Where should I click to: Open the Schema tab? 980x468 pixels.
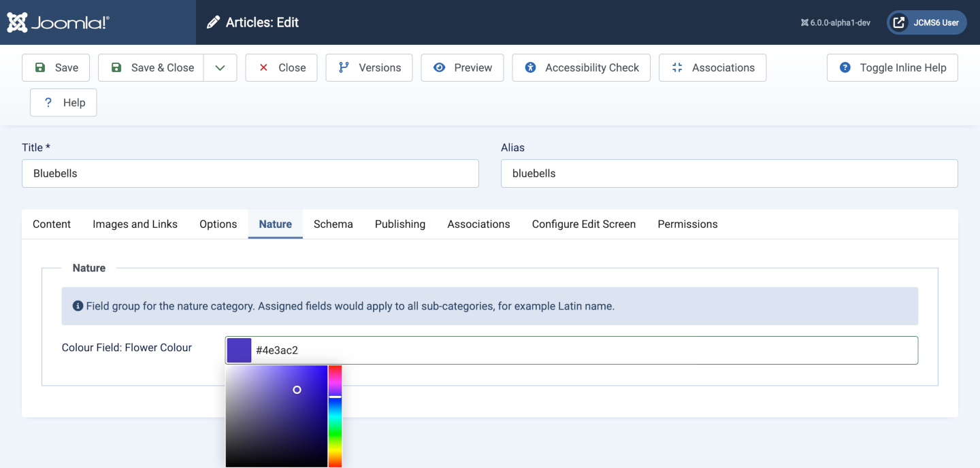click(333, 224)
